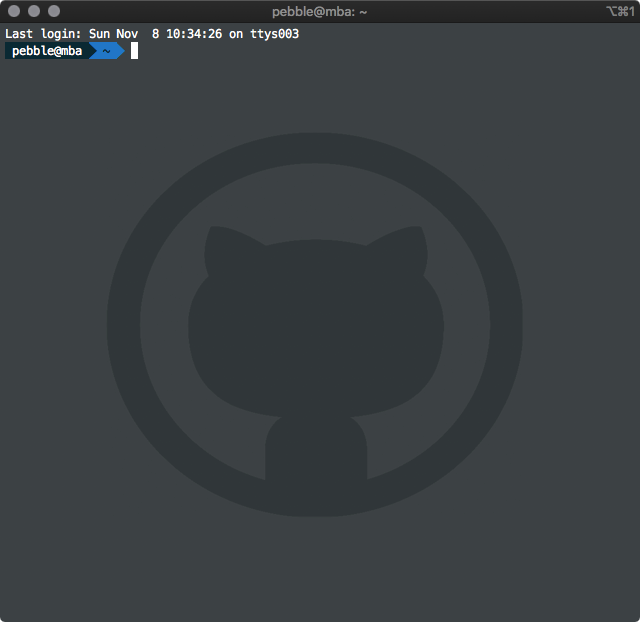
Task: Click the blue "~" directory prompt segment
Action: [x=107, y=51]
